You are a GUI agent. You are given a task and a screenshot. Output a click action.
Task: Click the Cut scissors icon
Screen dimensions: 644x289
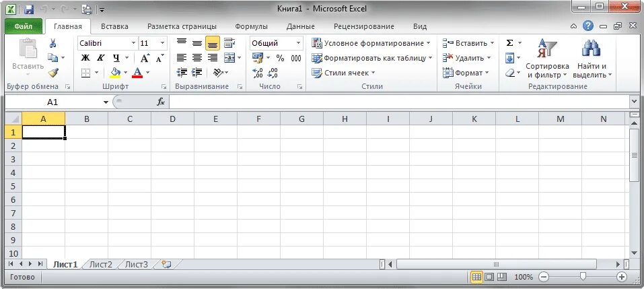53,43
